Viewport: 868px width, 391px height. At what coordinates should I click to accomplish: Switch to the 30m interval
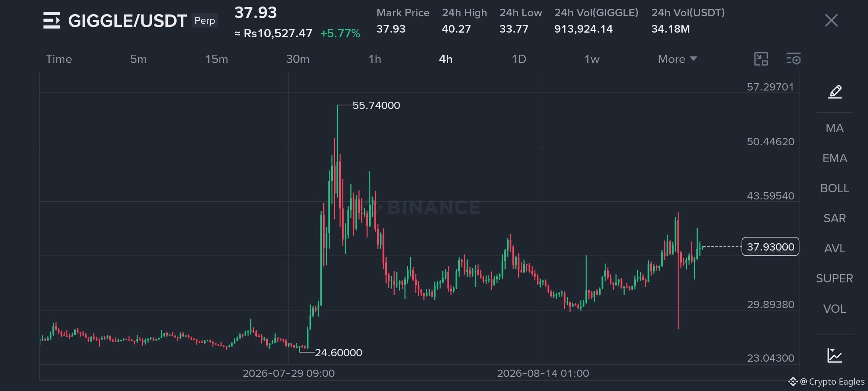pos(298,59)
